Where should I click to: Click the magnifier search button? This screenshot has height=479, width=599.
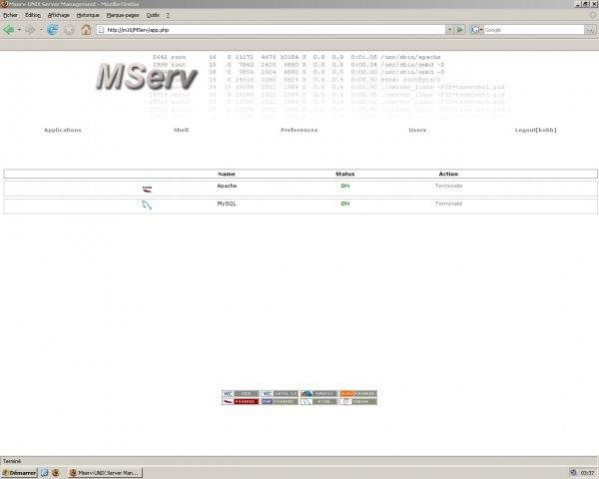pyautogui.click(x=590, y=29)
